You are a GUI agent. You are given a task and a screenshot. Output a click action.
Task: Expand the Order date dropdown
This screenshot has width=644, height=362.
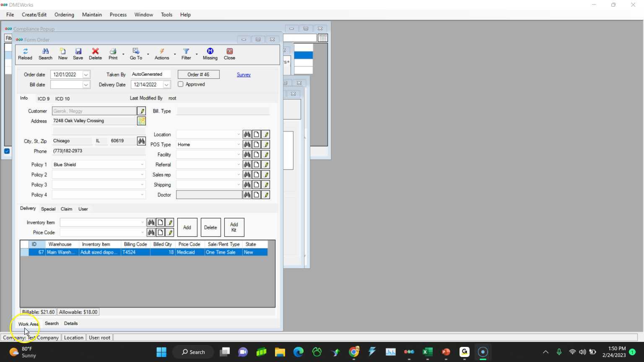(x=86, y=75)
